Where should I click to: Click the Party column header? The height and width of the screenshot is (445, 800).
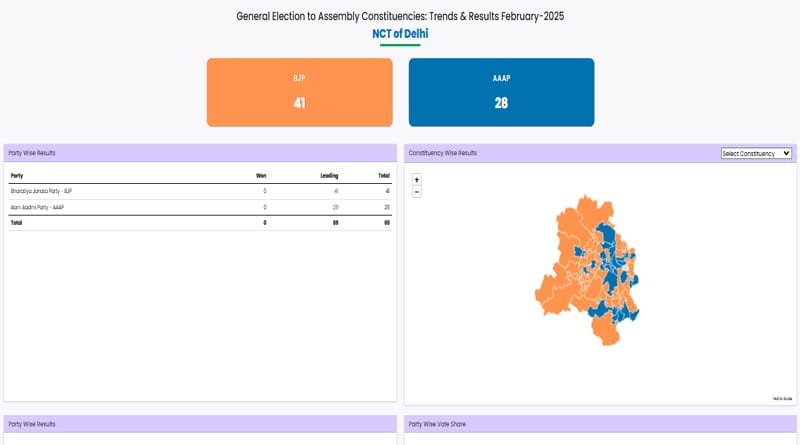(17, 175)
